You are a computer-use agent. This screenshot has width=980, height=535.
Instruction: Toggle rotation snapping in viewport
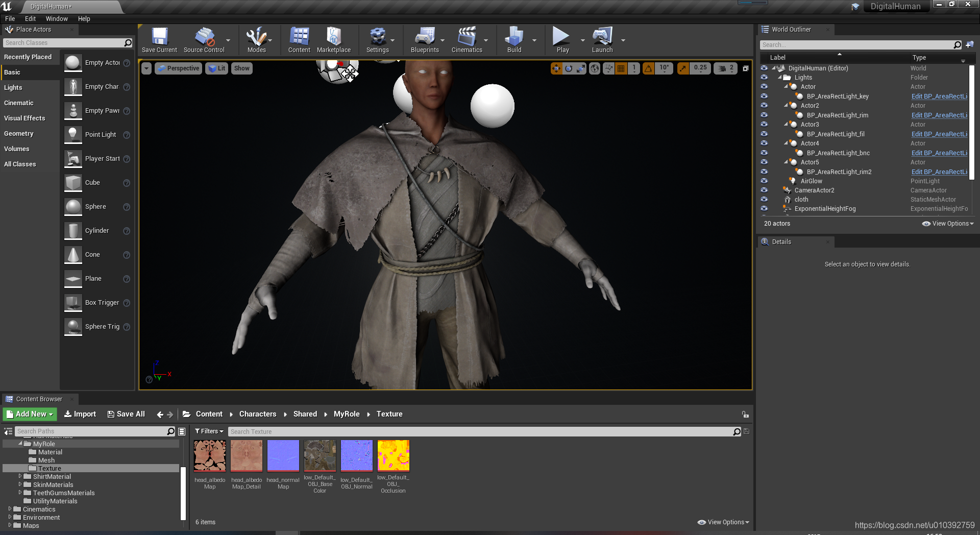[648, 68]
